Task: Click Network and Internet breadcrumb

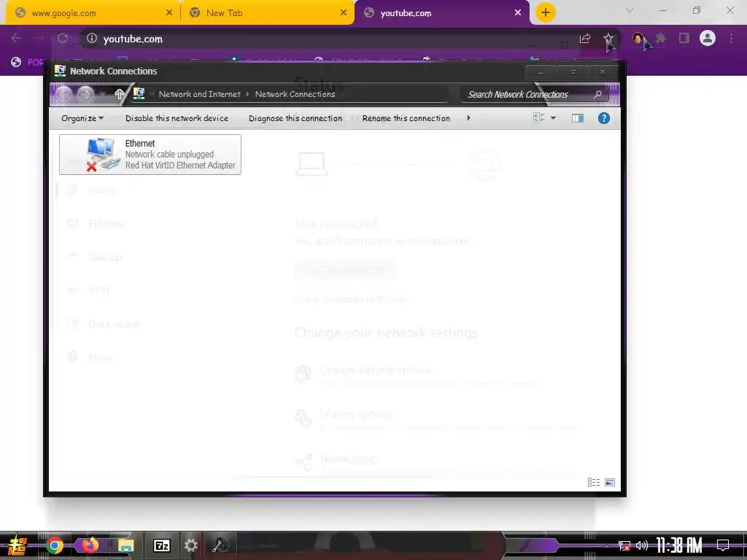Action: coord(200,94)
